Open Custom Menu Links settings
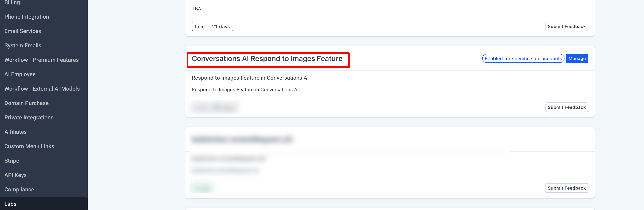This screenshot has height=210, width=644. point(29,146)
